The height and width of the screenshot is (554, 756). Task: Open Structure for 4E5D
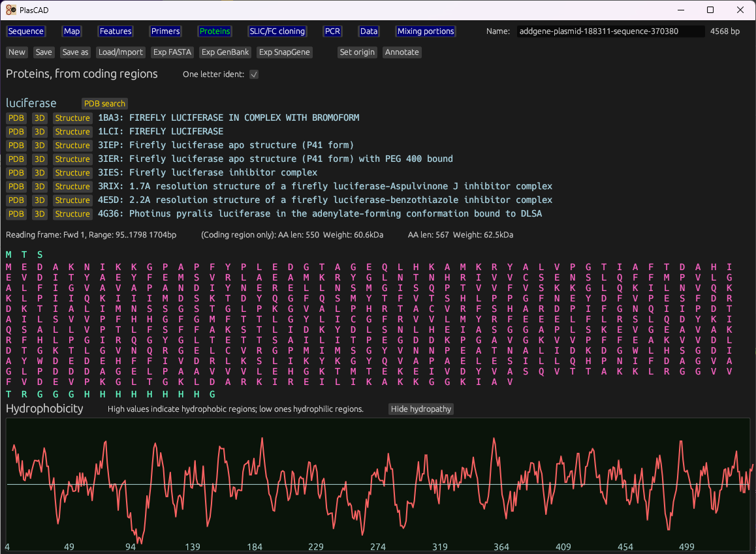tap(72, 200)
